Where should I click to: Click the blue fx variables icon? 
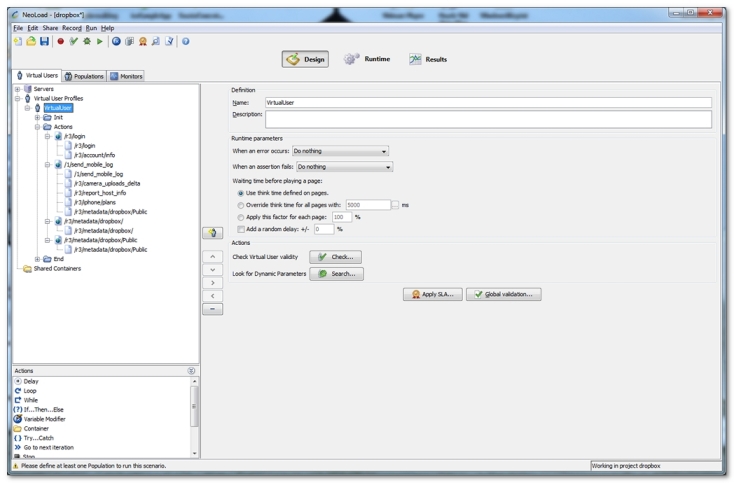click(116, 42)
